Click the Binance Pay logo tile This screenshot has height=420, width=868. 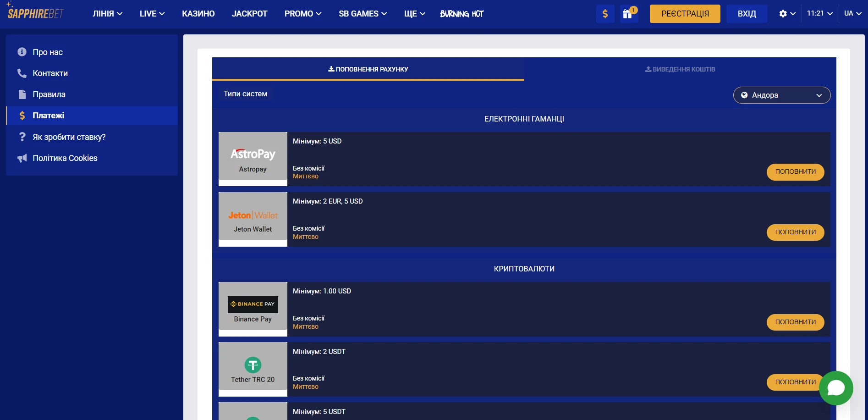coord(253,306)
